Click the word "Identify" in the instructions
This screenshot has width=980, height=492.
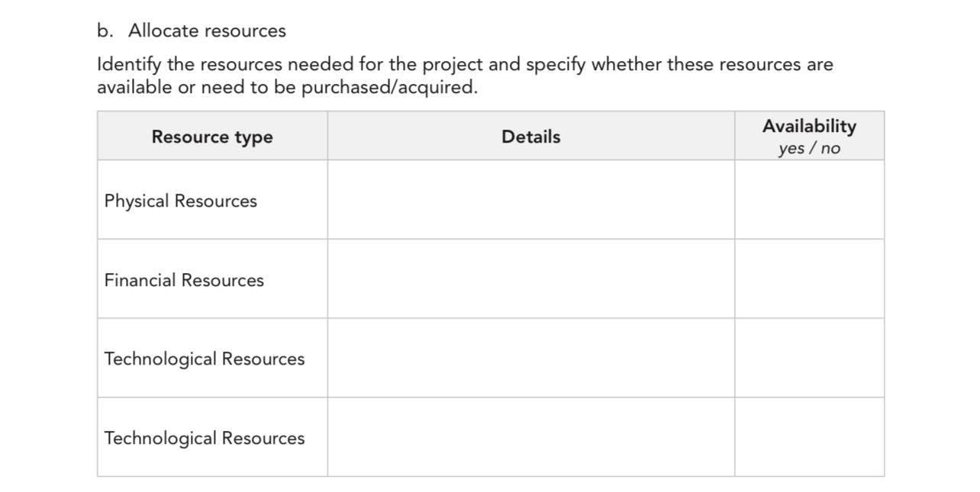[128, 64]
